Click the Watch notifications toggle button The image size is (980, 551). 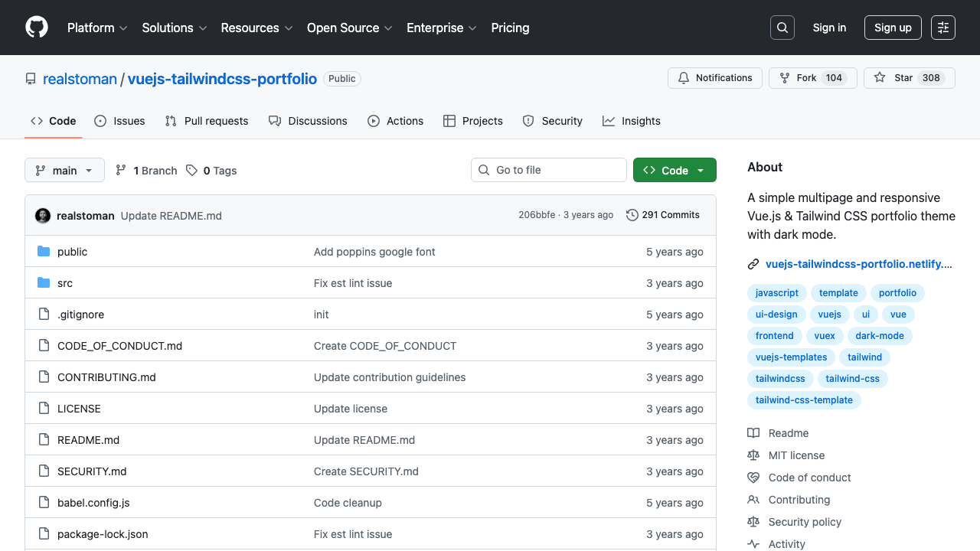714,77
